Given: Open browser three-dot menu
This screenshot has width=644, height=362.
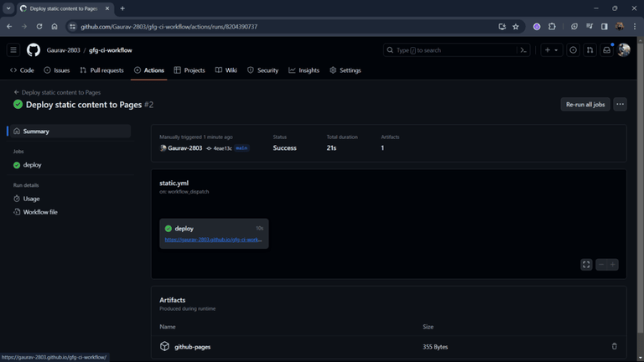Looking at the screenshot, I should click(x=635, y=27).
